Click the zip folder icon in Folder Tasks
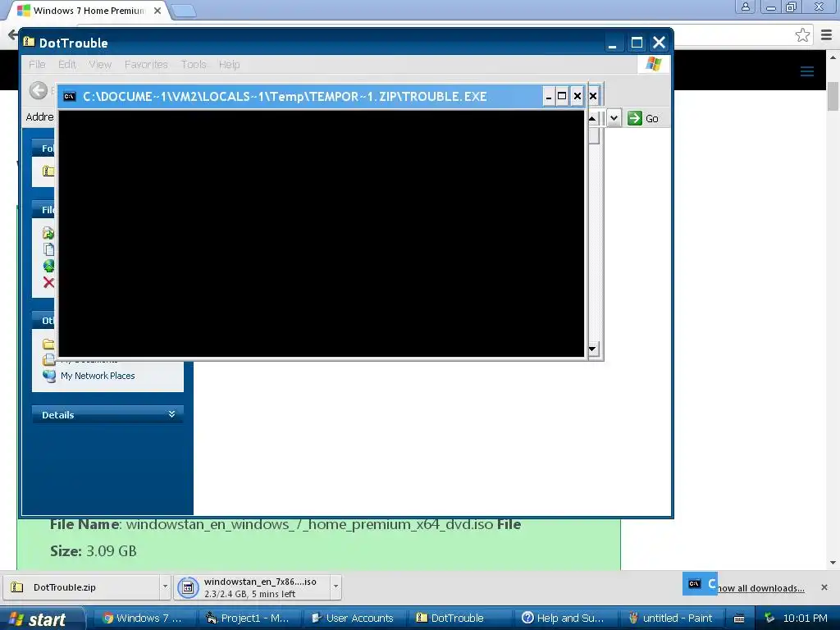Image resolution: width=840 pixels, height=630 pixels. coord(48,171)
